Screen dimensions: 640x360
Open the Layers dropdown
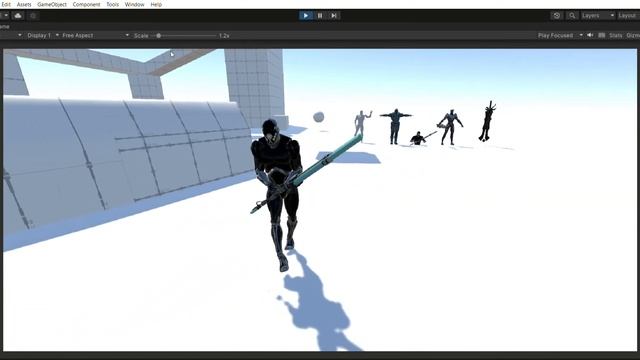(598, 16)
